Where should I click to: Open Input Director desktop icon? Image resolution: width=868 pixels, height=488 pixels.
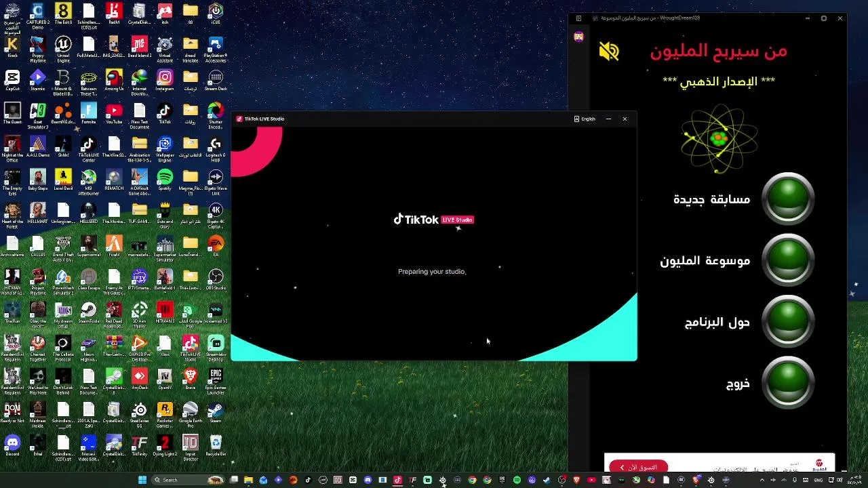pos(191,447)
